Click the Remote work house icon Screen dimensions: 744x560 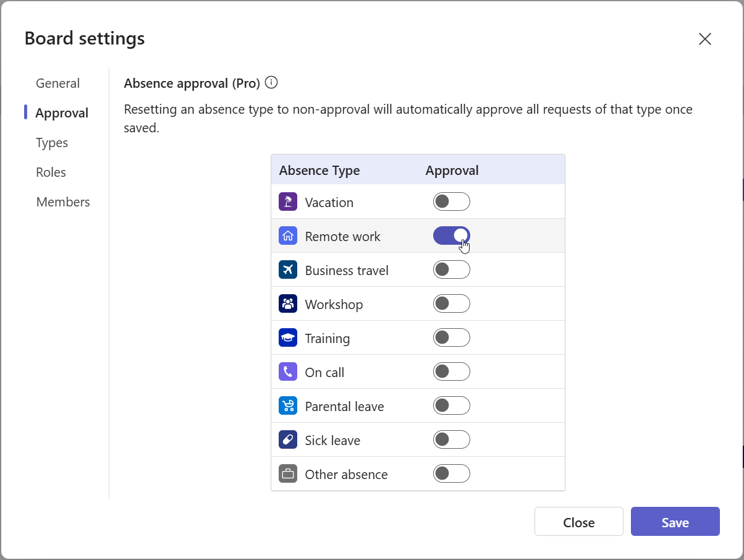click(288, 236)
